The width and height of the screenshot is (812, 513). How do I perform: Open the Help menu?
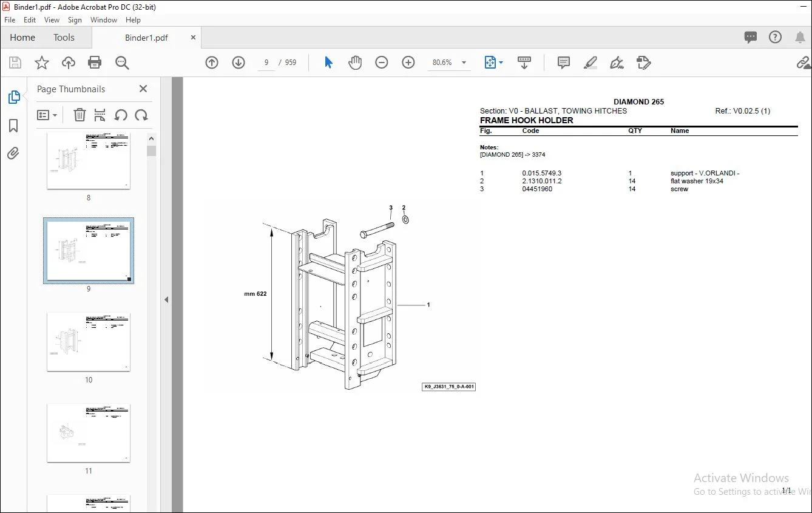tap(133, 20)
